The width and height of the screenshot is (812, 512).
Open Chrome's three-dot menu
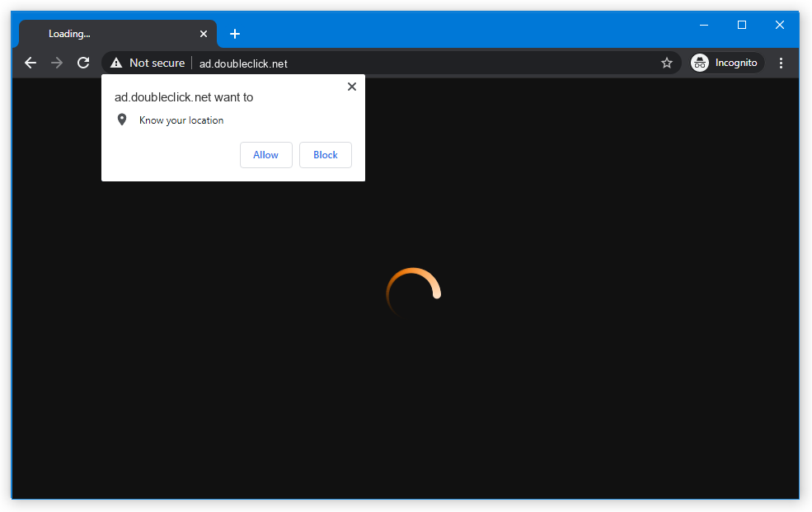point(781,63)
